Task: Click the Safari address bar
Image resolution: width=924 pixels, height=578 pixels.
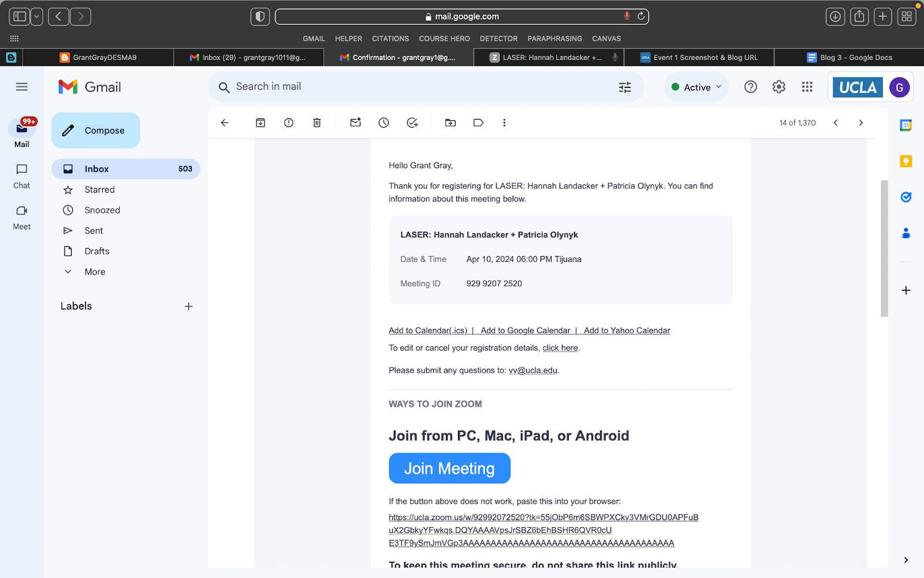Action: click(462, 17)
